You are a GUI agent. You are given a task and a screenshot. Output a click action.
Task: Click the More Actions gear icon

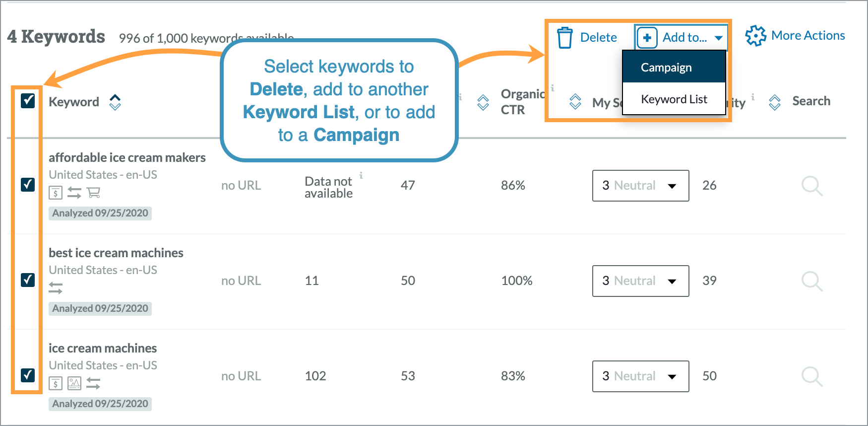coord(755,36)
